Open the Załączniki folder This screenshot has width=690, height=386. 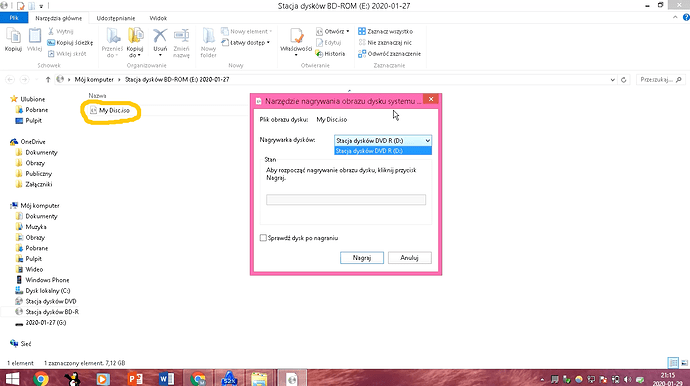point(34,184)
